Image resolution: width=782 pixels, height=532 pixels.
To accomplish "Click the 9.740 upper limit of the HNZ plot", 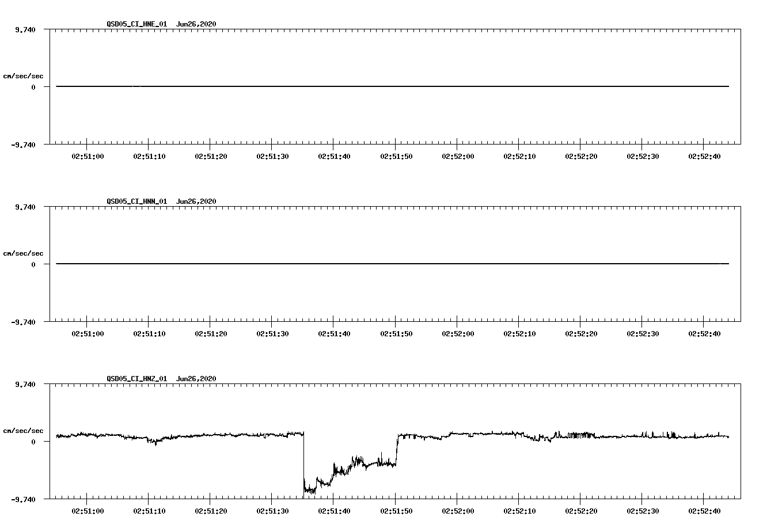I will tap(25, 384).
